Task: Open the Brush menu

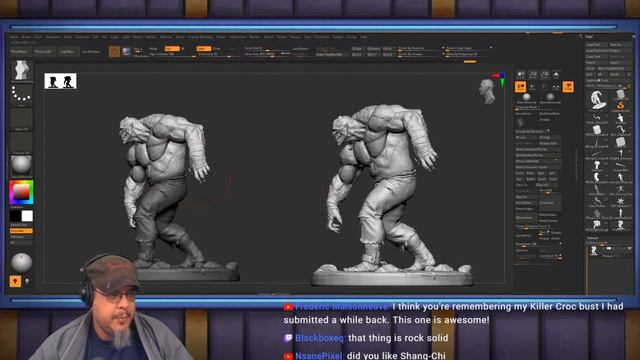Action: [26, 37]
